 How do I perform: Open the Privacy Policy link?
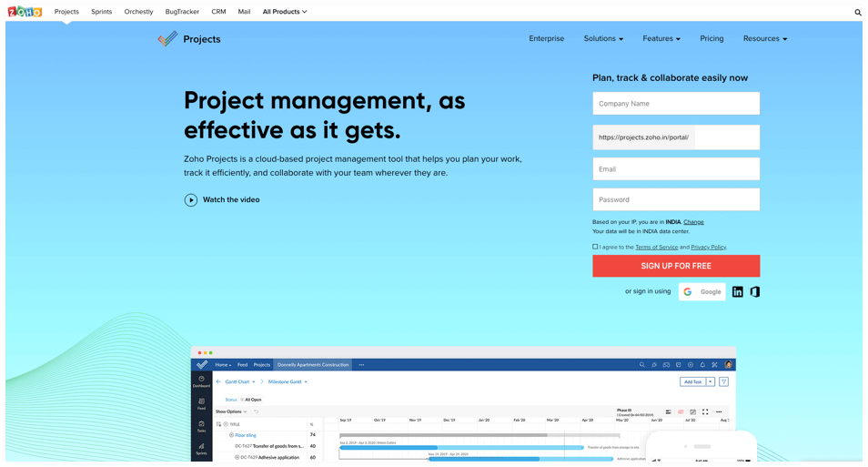coord(708,247)
